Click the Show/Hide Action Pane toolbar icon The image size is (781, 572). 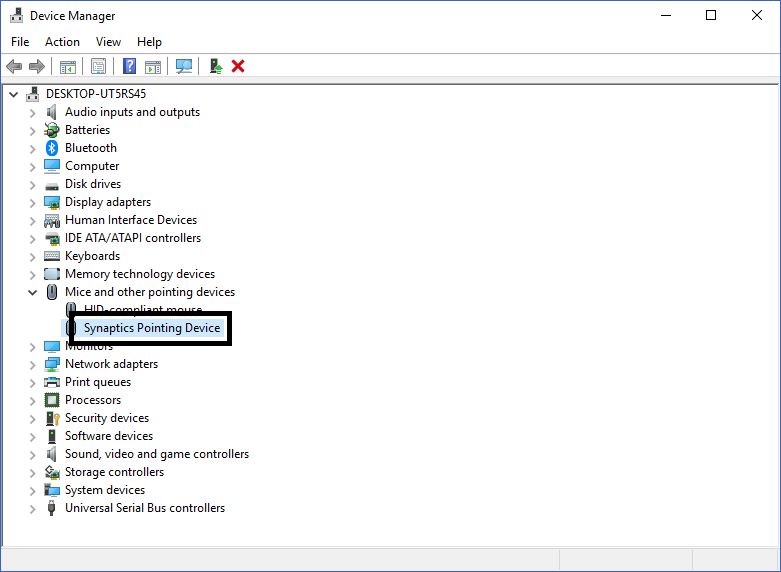[x=153, y=66]
